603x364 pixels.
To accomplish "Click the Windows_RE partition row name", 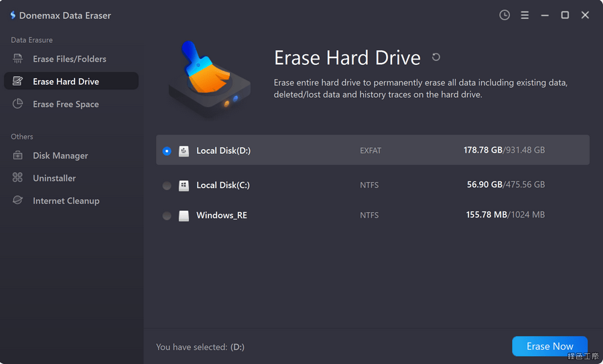I will 221,215.
